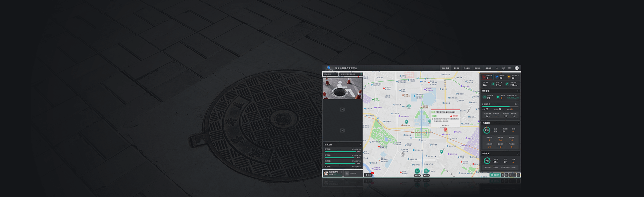Zoom in with map plus button
Image resolution: width=644 pixels, height=197 pixels.
(510, 175)
